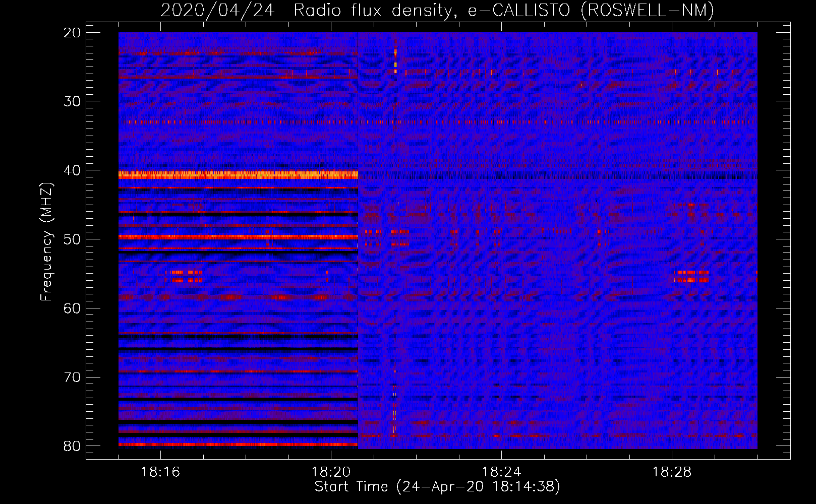Click the 60 frequency tick label
This screenshot has width=816, height=504.
(73, 308)
